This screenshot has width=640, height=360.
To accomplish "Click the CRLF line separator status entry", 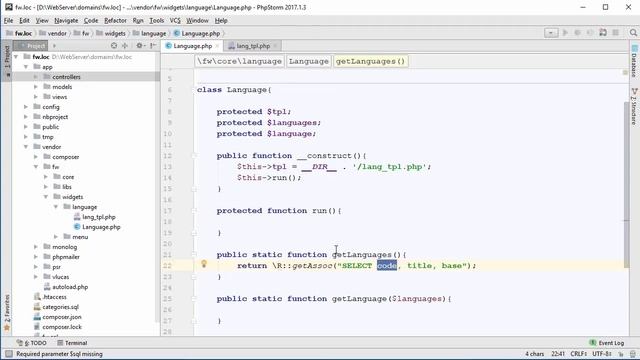I will tap(578, 354).
